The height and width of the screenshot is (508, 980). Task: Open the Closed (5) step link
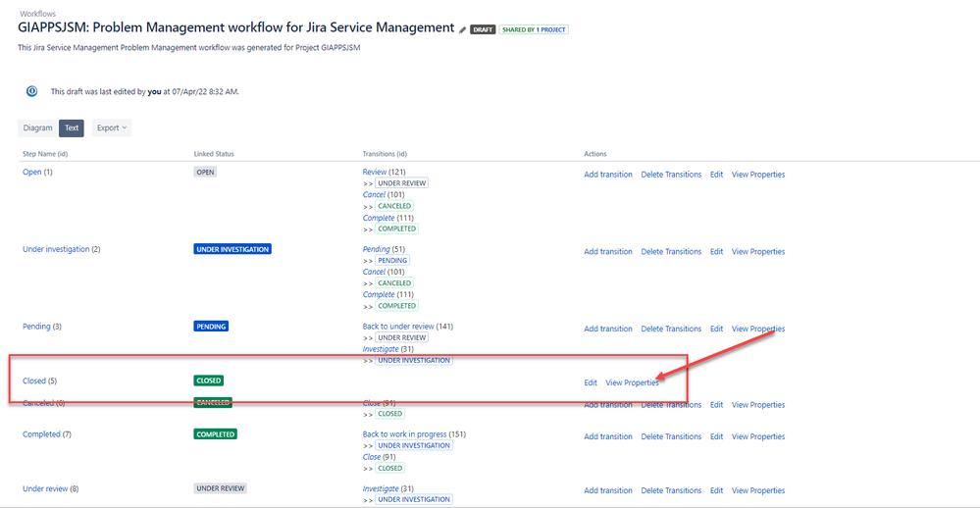[33, 381]
